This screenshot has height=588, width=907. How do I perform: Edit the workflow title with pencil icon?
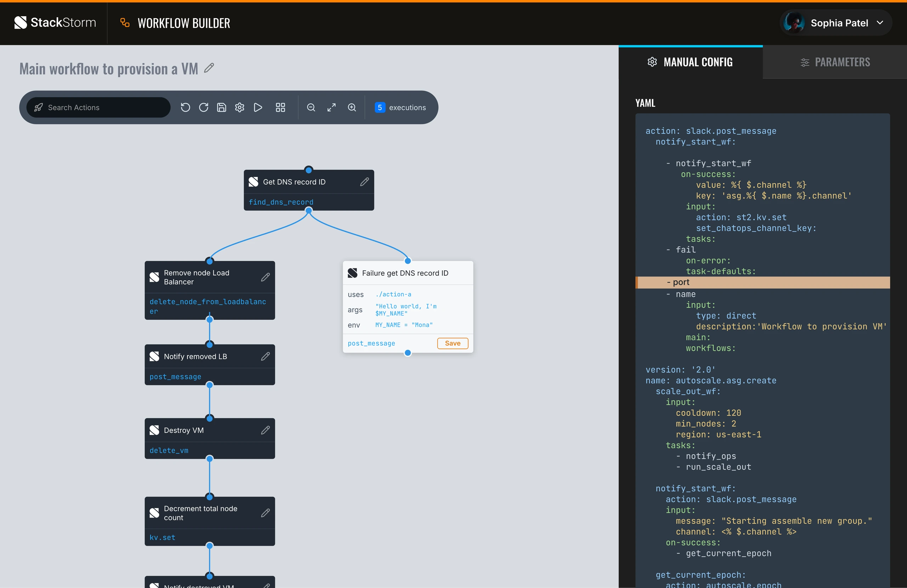(x=209, y=68)
